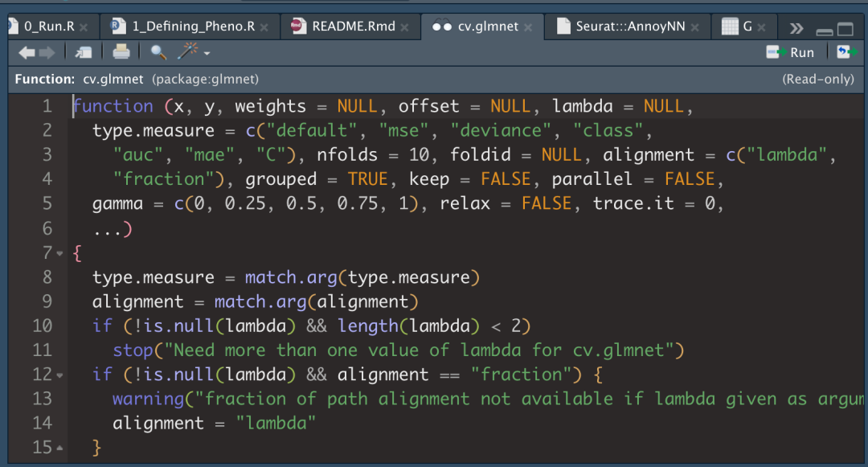Minimize the source pane
The height and width of the screenshot is (467, 868).
[x=825, y=31]
